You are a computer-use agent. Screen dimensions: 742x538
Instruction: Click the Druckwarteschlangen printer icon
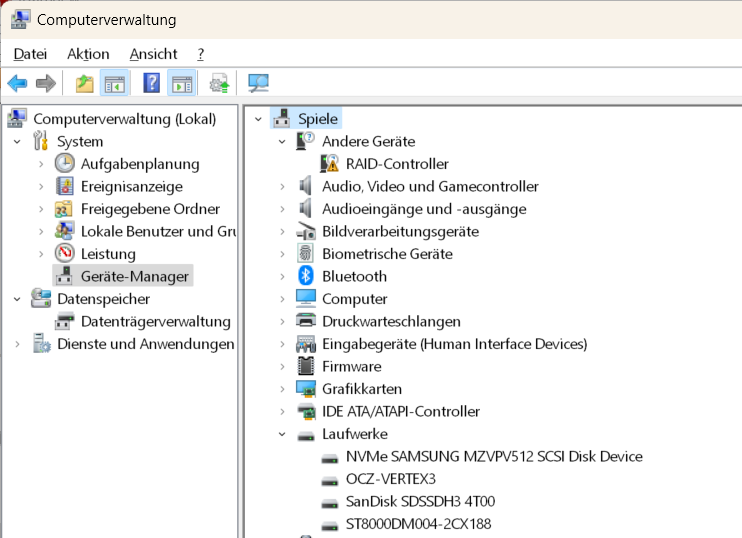point(306,321)
